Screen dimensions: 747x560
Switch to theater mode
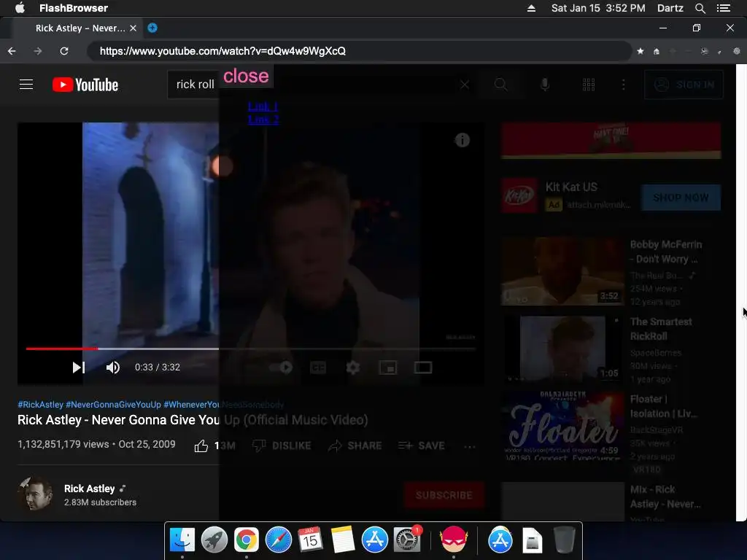click(x=423, y=367)
